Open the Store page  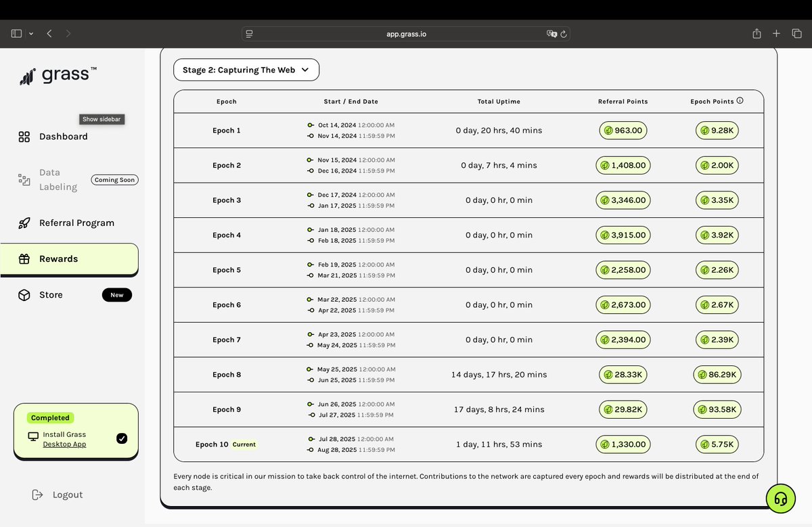[51, 295]
